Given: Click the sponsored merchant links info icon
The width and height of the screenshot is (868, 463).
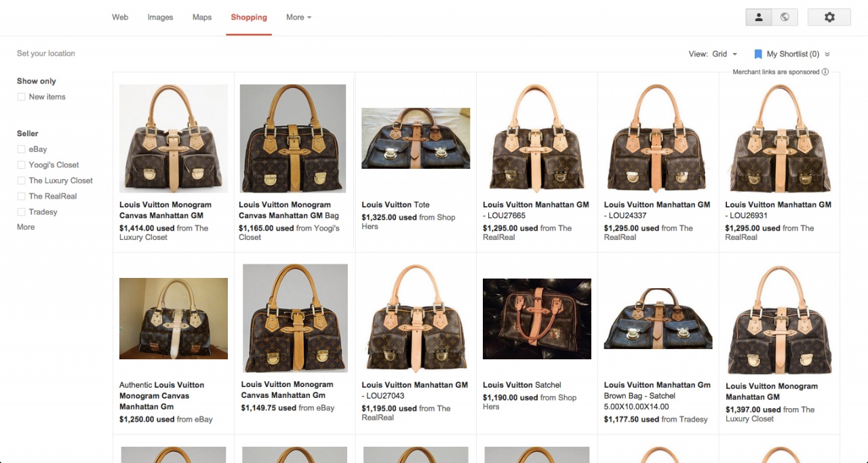Looking at the screenshot, I should 825,72.
